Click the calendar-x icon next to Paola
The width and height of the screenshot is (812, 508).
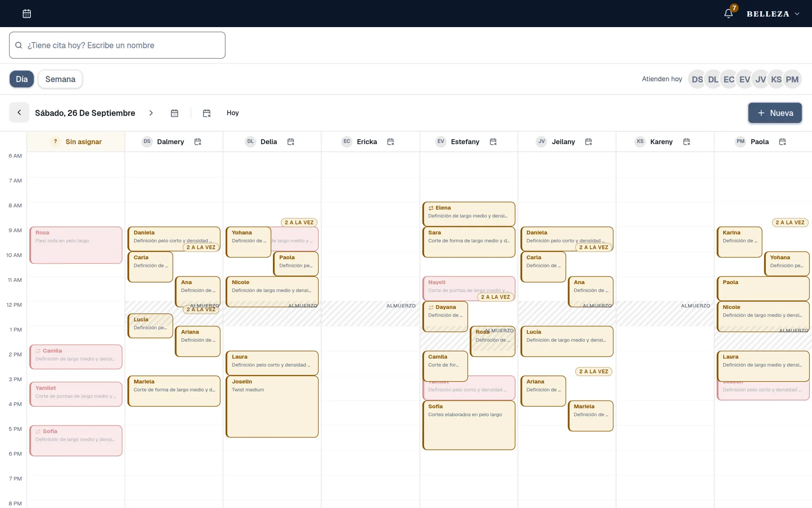(782, 142)
